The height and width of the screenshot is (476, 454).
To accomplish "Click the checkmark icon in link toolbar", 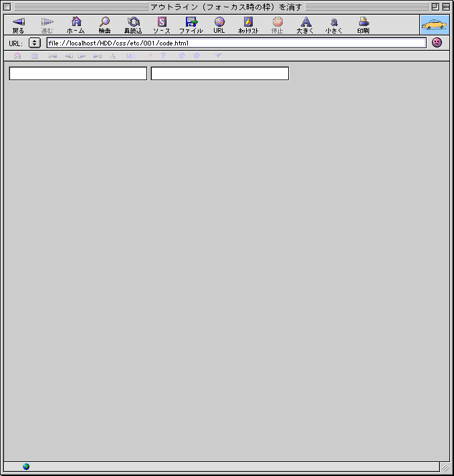I will [x=218, y=55].
